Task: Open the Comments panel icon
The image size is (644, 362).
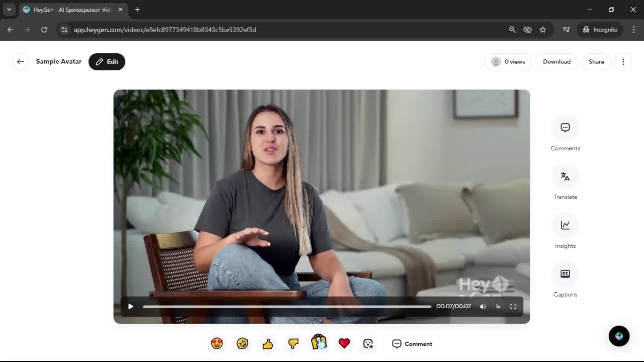Action: pos(565,128)
